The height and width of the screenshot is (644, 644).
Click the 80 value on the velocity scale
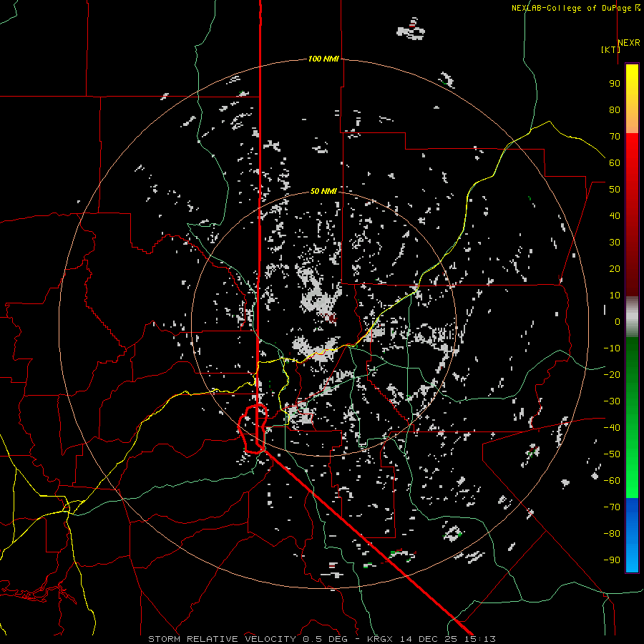tap(615, 109)
